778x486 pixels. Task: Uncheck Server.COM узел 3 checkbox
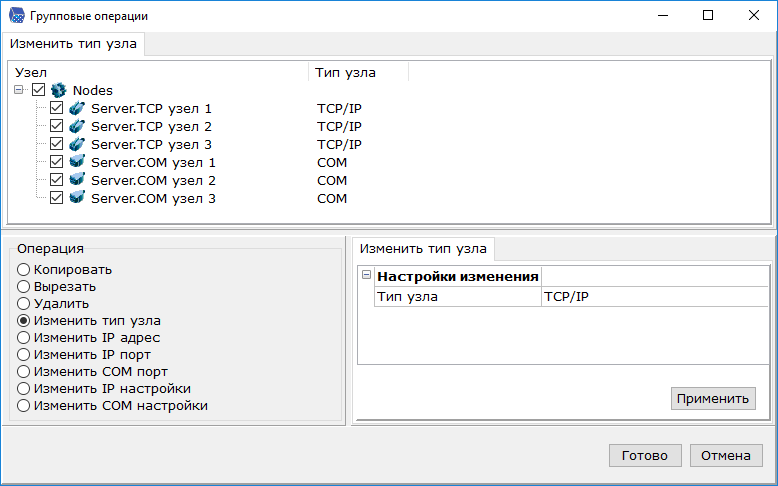click(57, 198)
